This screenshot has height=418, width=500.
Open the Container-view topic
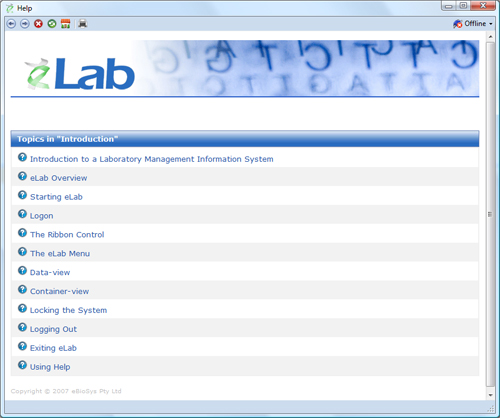[x=59, y=291]
